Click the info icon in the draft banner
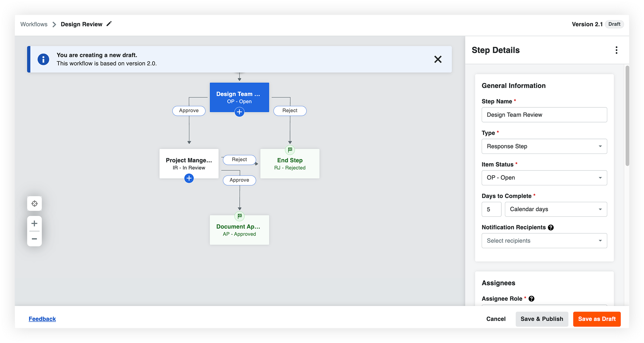The height and width of the screenshot is (343, 644). 43,59
